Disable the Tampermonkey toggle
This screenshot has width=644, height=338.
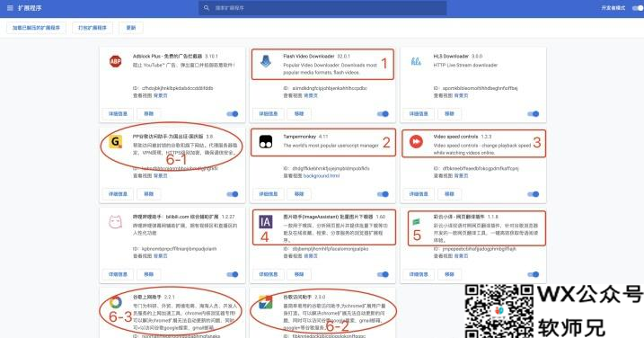coord(383,194)
